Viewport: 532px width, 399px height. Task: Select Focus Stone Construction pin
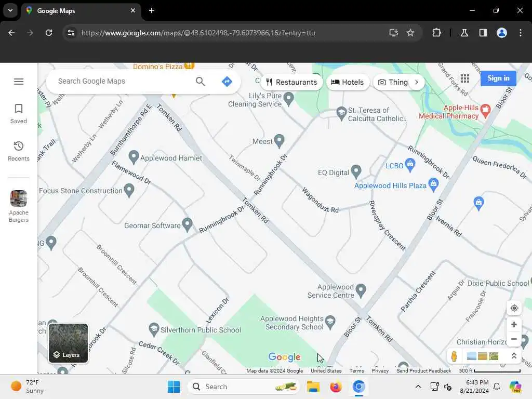pos(129,190)
